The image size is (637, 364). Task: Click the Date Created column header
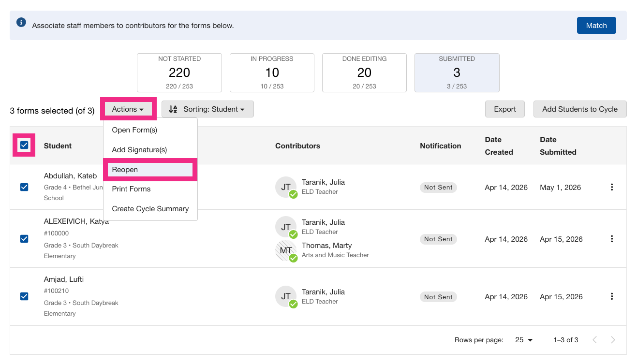point(499,146)
